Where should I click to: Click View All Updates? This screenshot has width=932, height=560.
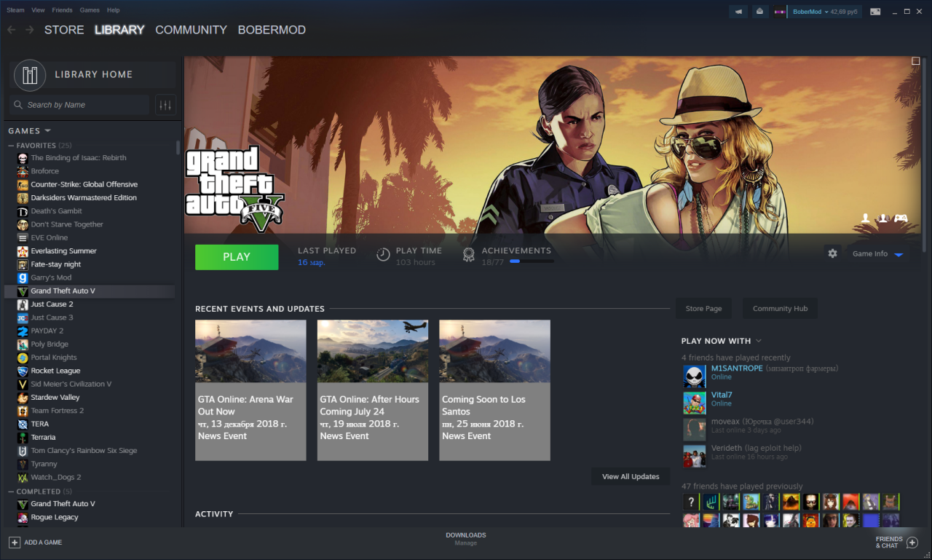pos(631,477)
